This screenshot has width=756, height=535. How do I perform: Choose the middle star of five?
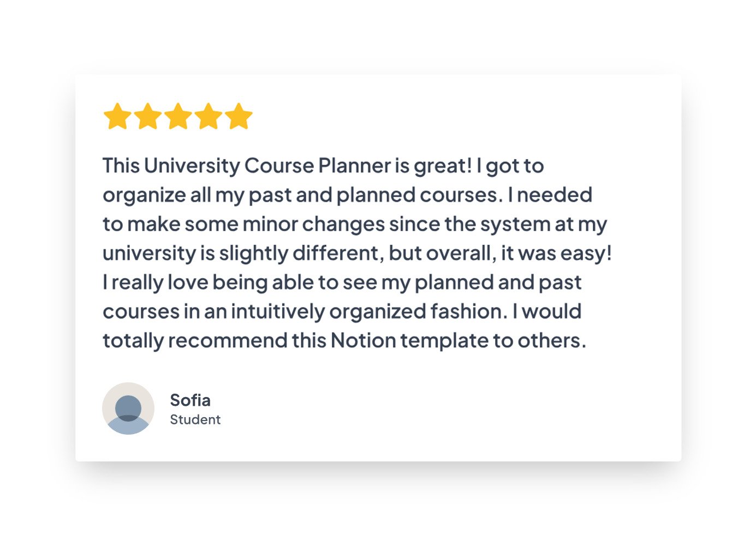tap(178, 116)
